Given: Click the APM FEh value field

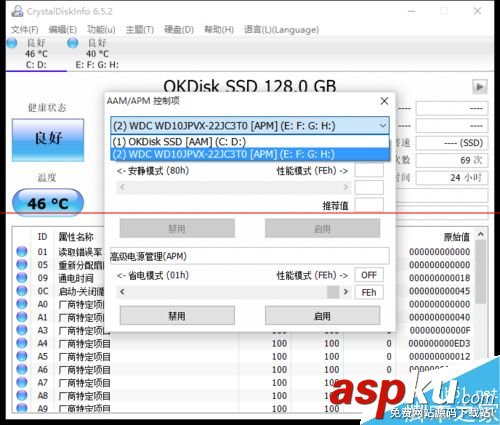Looking at the screenshot, I should (x=369, y=292).
